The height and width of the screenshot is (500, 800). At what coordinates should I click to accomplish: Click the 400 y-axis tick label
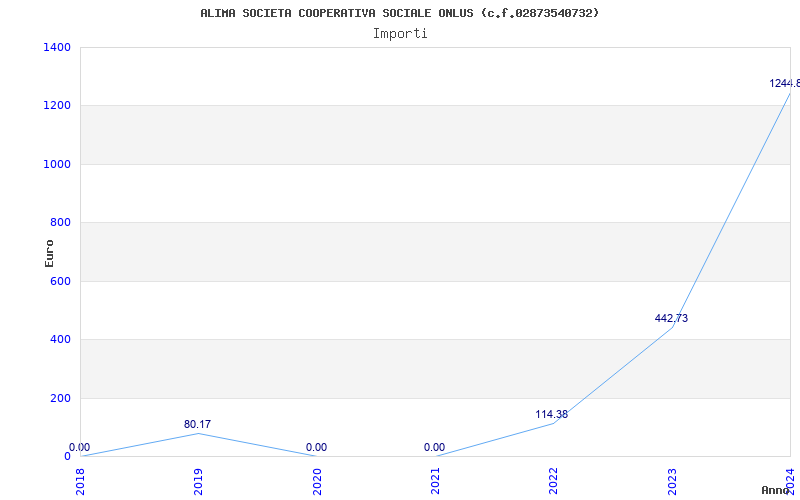[x=60, y=339]
